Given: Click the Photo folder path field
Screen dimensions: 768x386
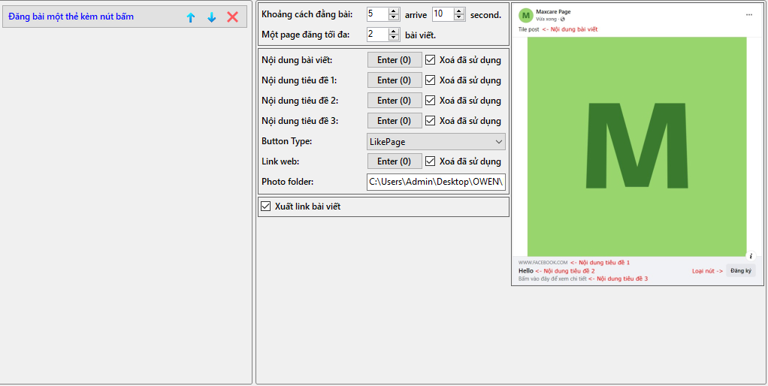Looking at the screenshot, I should point(436,182).
